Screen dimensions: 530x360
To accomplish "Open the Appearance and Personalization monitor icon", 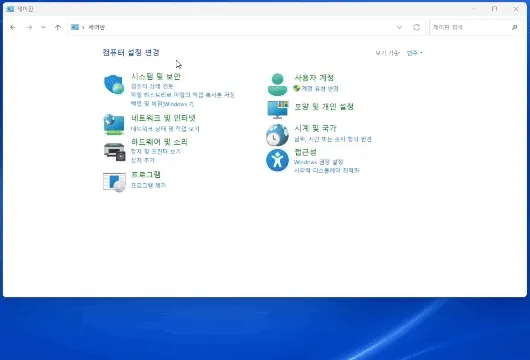I will click(278, 109).
